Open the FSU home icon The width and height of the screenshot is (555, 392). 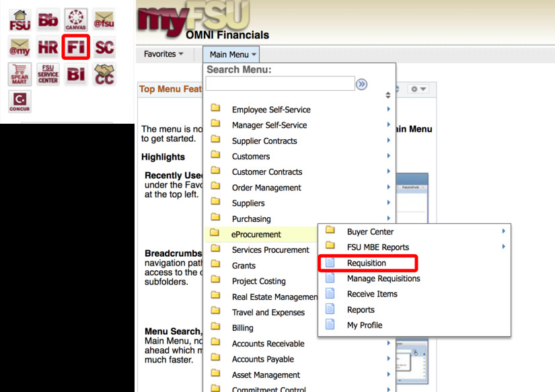coord(20,20)
